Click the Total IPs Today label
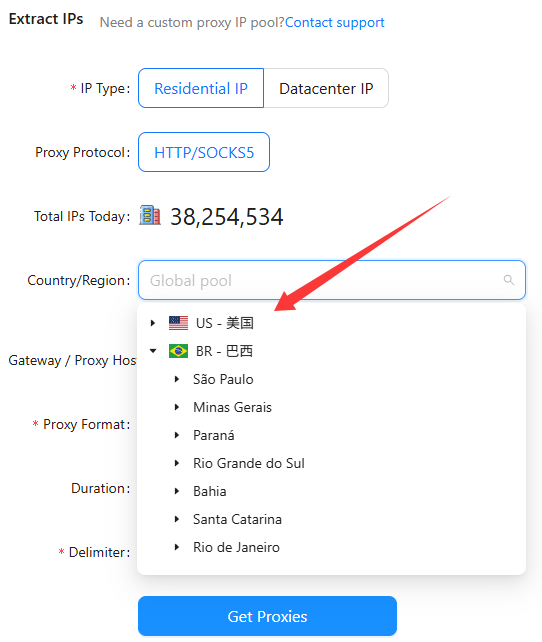 coord(82,216)
